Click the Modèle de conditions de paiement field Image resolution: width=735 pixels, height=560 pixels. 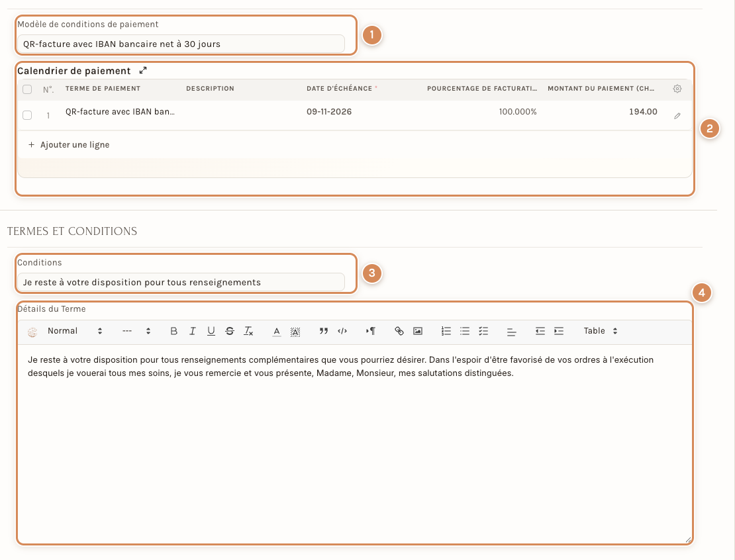pyautogui.click(x=181, y=44)
